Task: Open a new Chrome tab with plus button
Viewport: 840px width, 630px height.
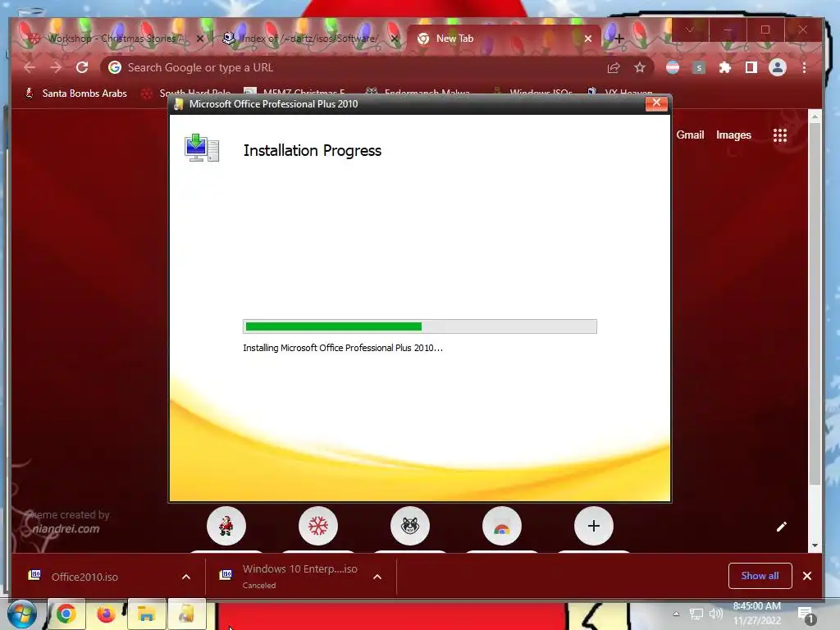Action: pos(619,39)
